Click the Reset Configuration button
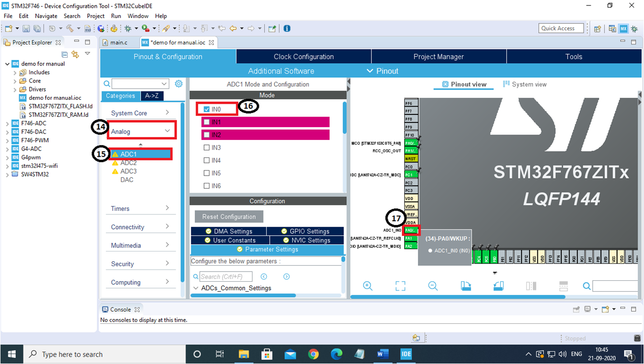Screen dimensions: 644x364 229,216
